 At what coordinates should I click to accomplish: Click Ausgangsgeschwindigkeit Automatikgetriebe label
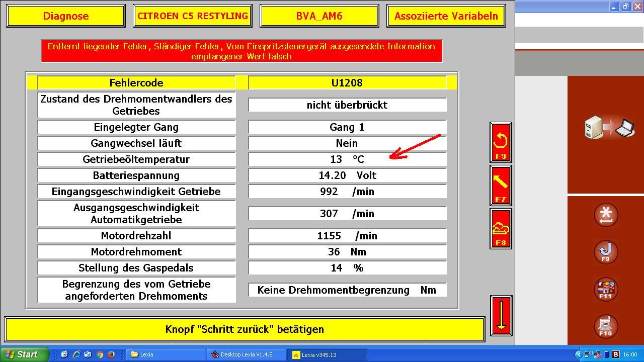click(136, 214)
